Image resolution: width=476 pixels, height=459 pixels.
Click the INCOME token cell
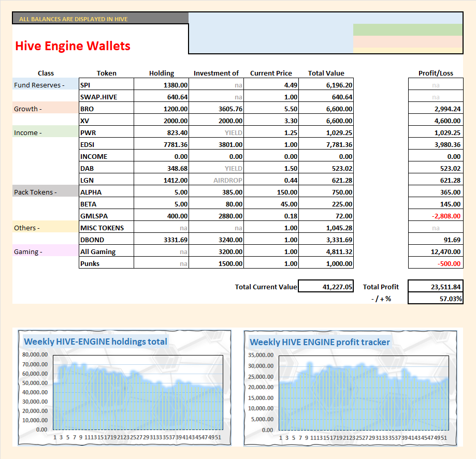[x=106, y=155]
